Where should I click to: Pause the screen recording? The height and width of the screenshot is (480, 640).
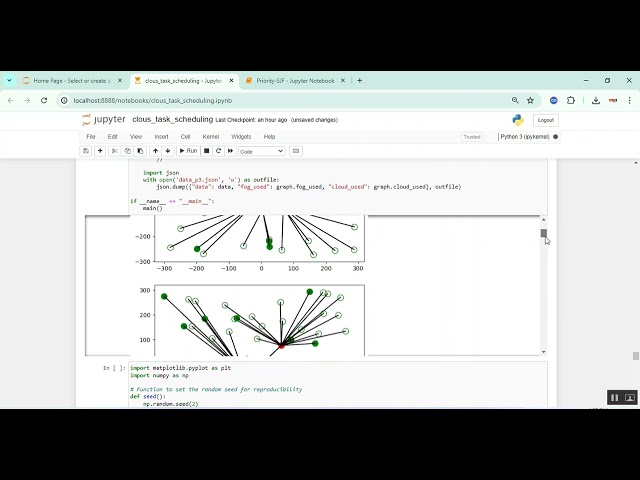(x=614, y=398)
